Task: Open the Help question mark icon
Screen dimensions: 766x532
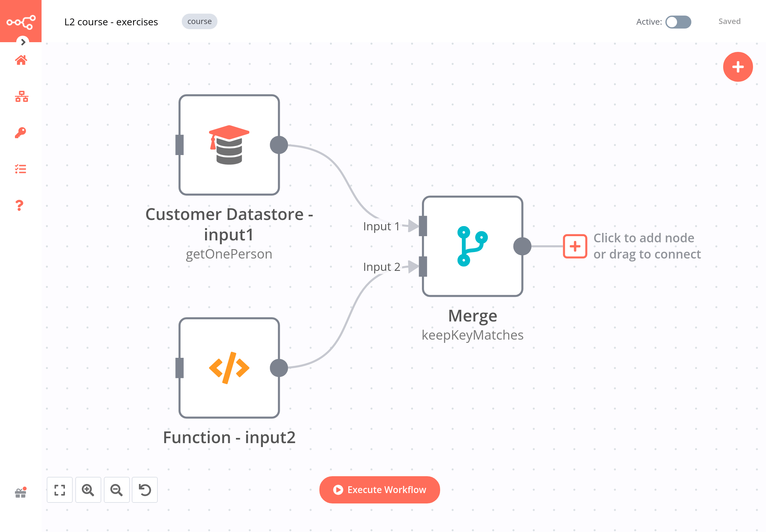Action: [x=20, y=205]
